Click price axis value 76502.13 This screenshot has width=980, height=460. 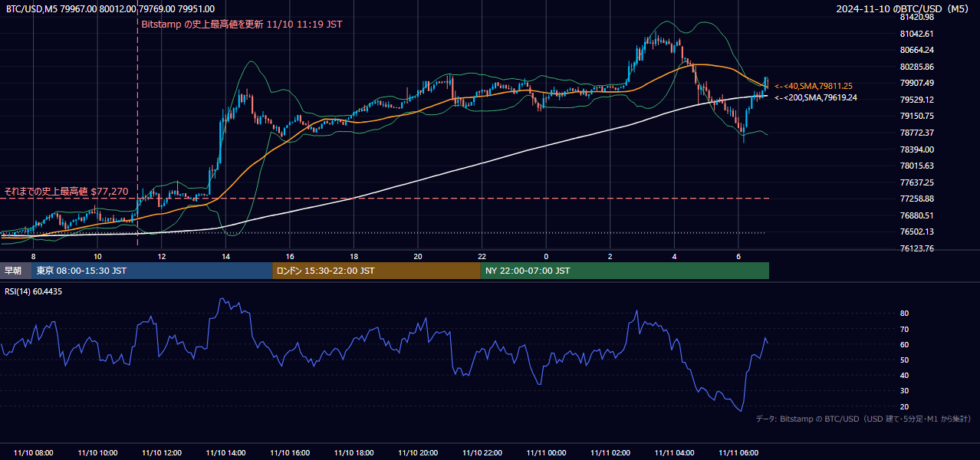click(x=917, y=232)
